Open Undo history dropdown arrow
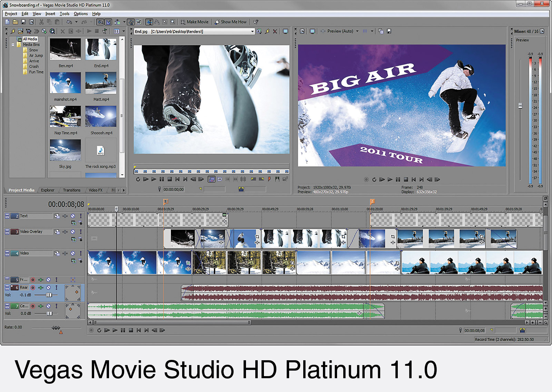552x392 pixels. 76,22
